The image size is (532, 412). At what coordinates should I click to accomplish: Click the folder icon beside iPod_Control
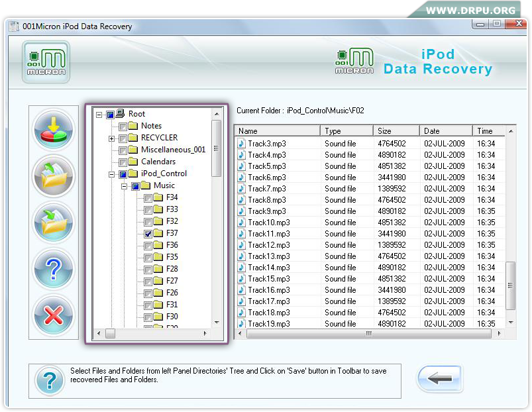133,174
